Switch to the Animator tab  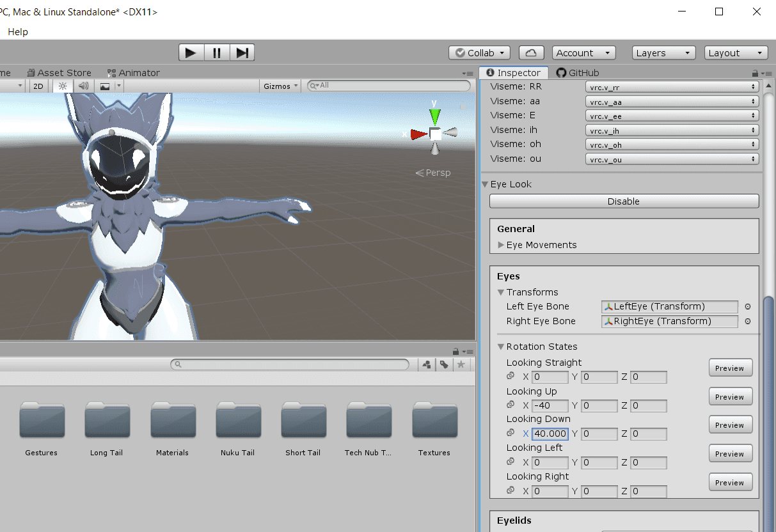tap(133, 73)
